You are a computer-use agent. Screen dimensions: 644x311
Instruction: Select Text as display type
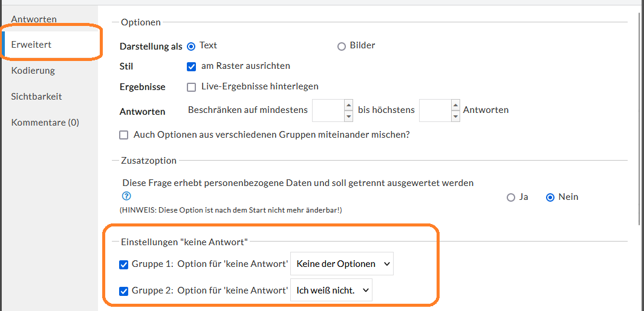click(191, 46)
